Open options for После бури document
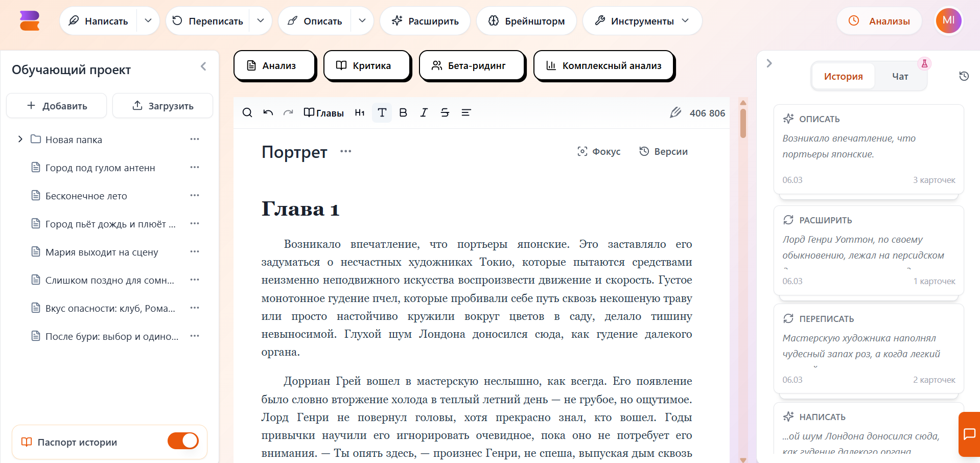Viewport: 980px width, 463px height. click(x=195, y=336)
